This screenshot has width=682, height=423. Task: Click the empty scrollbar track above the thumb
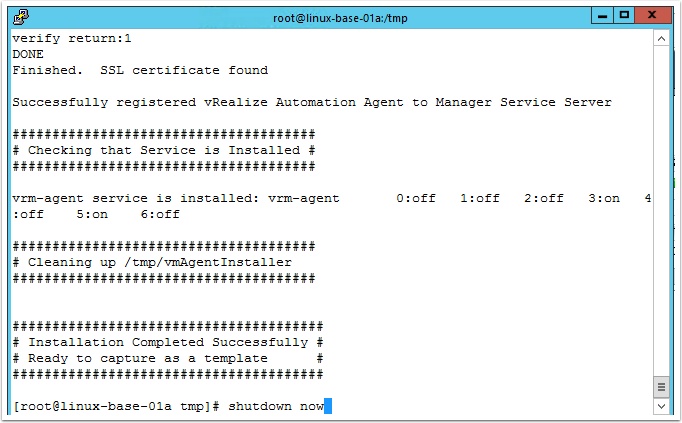coord(661,200)
